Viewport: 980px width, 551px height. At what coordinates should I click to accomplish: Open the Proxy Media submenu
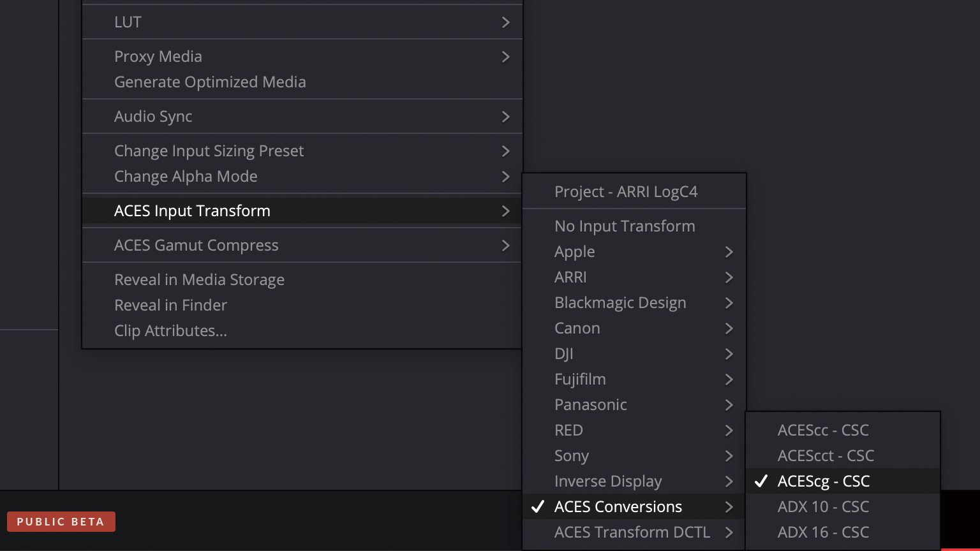pyautogui.click(x=302, y=57)
